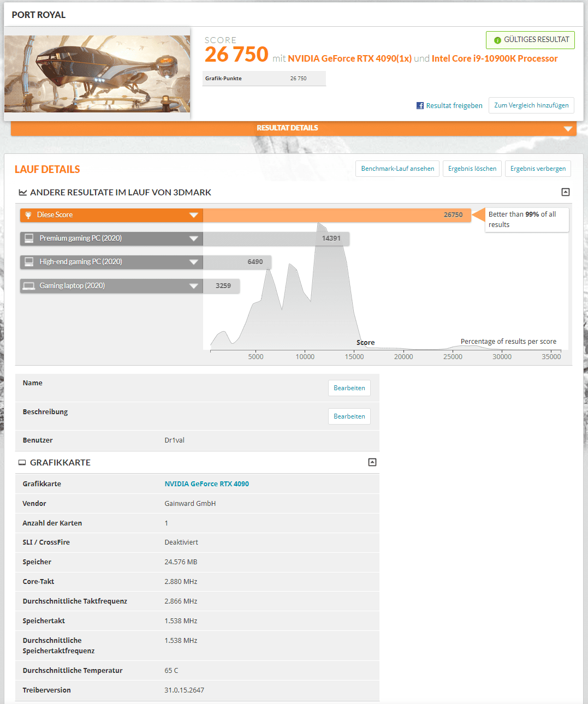Viewport: 588px width, 704px height.
Task: Click the temperature value 65 C
Action: 171,671
